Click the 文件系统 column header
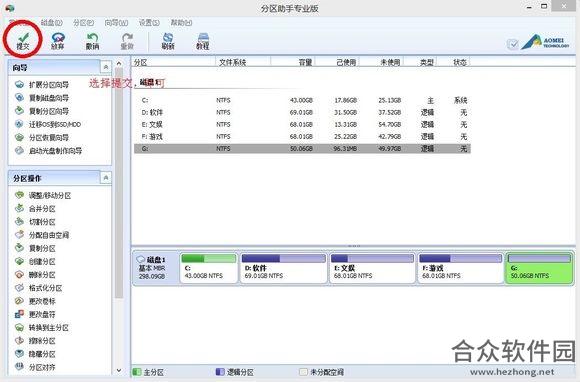This screenshot has height=382, width=580. coord(243,62)
